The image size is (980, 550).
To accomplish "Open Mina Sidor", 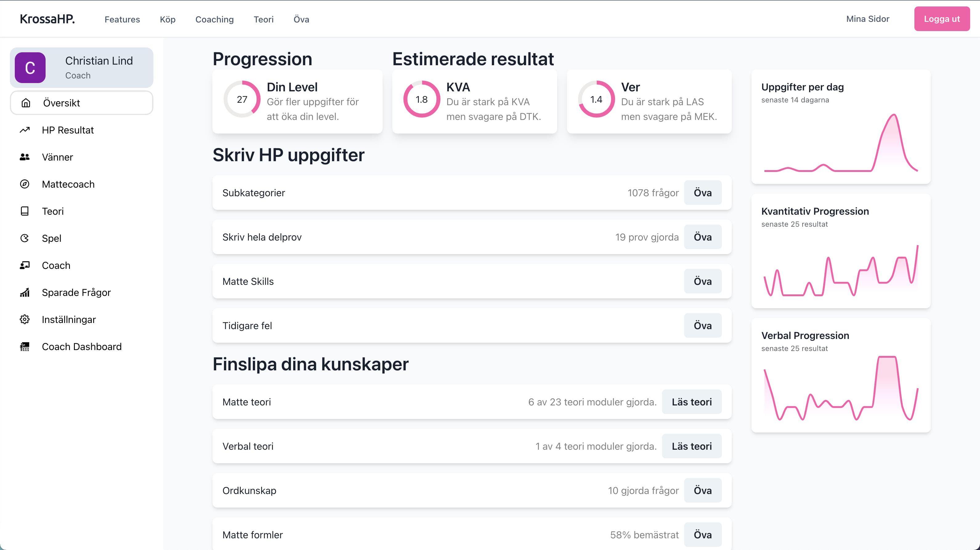I will (868, 19).
